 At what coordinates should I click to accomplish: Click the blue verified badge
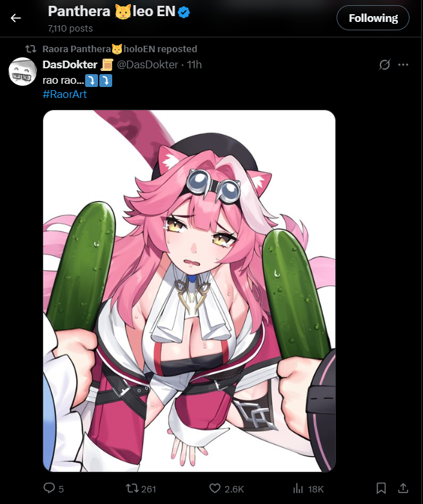(x=184, y=12)
